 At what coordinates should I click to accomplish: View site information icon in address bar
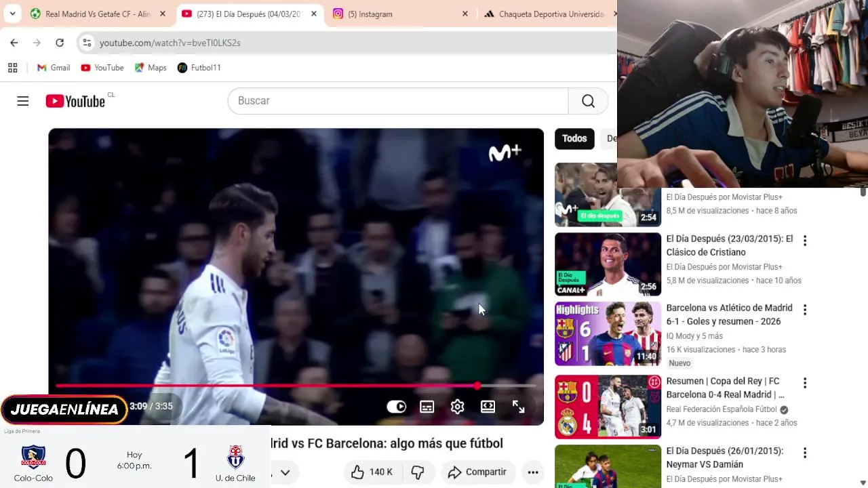(x=87, y=43)
